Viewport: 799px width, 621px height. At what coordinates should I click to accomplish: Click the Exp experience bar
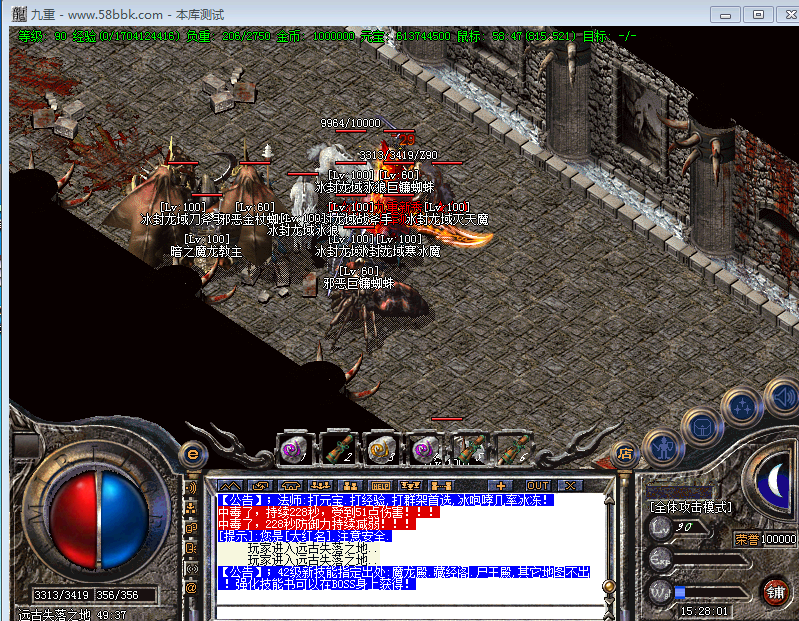[712, 560]
